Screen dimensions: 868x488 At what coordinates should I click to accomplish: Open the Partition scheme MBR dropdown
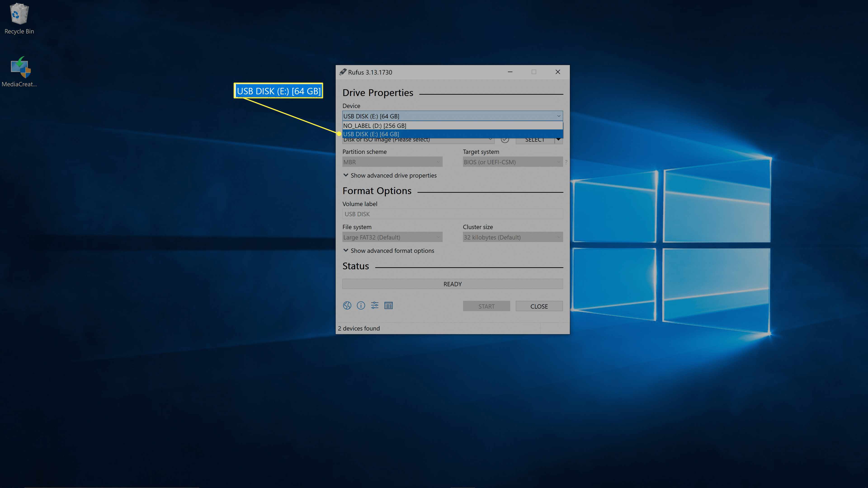click(x=392, y=162)
